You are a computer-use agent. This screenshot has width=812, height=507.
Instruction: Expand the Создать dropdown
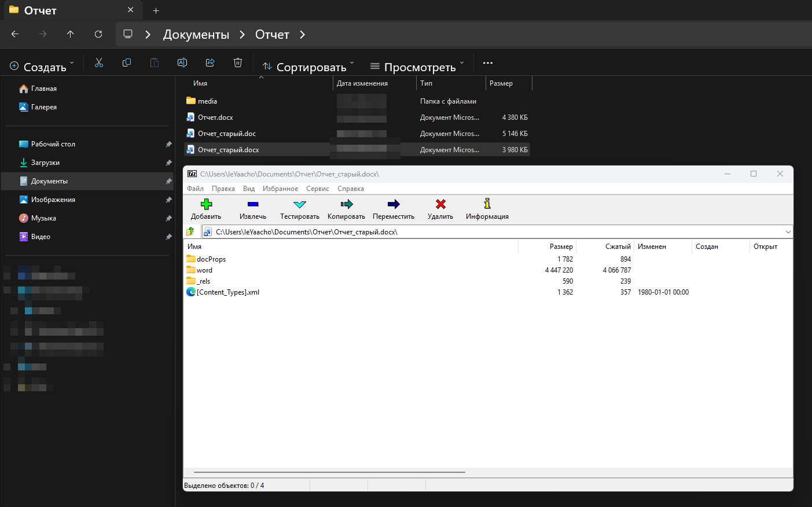(72, 63)
